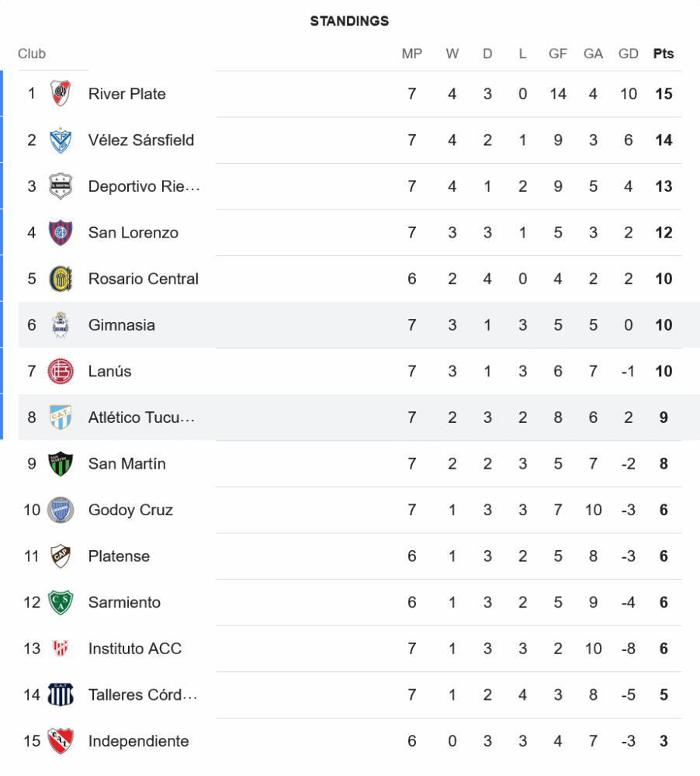Click the MP column header
Screen dimensions: 700x776
coord(412,54)
